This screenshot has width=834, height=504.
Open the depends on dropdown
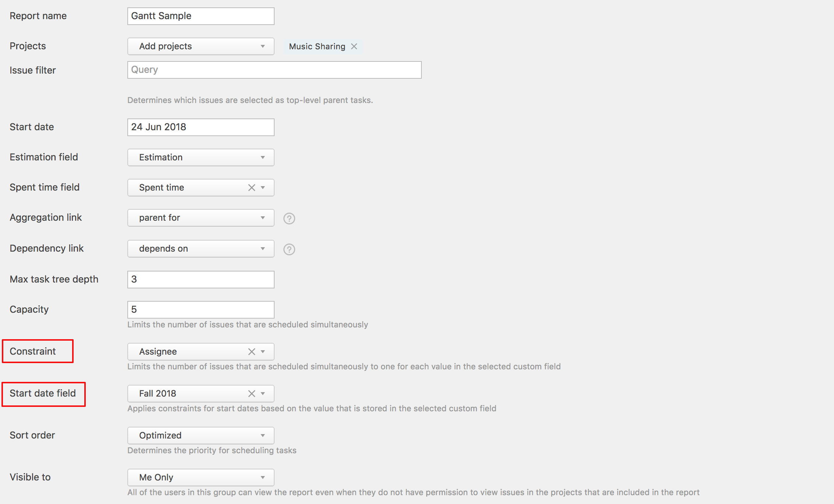pyautogui.click(x=201, y=249)
